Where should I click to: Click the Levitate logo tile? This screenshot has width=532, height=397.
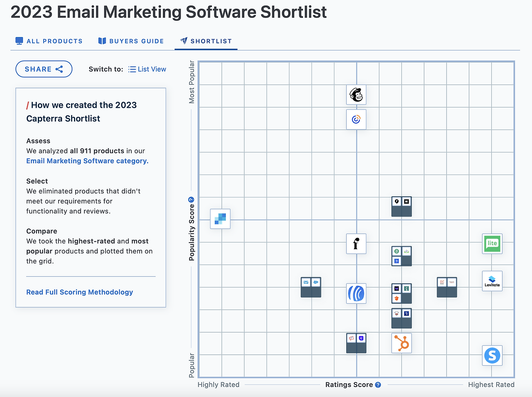[x=492, y=281]
